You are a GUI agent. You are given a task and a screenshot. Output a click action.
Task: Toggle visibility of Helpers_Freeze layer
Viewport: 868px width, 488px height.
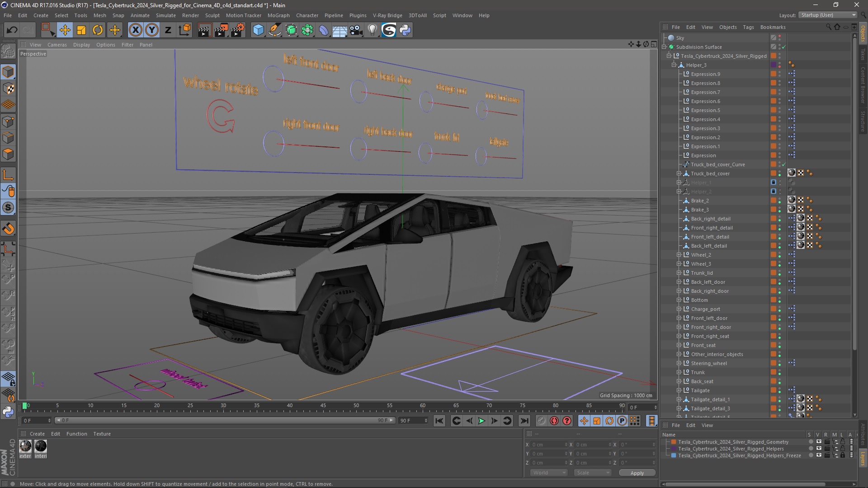(x=819, y=455)
